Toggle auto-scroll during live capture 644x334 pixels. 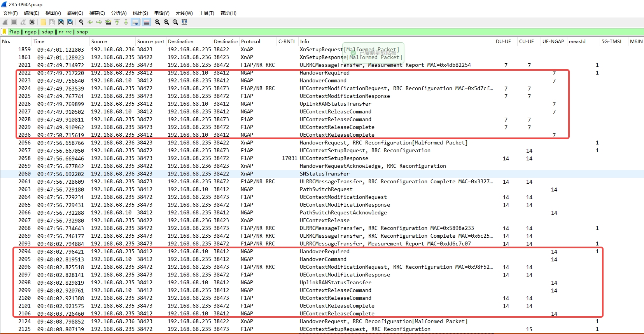(135, 22)
